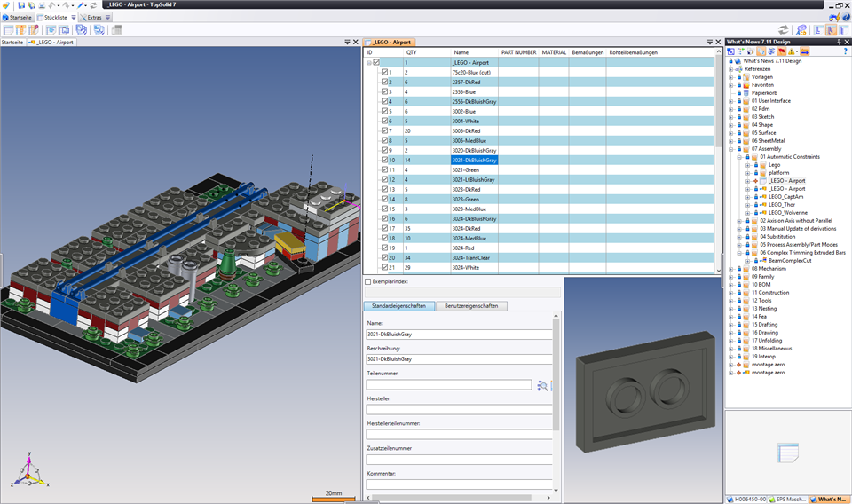
Task: Click into the Hersteller input field
Action: 459,410
